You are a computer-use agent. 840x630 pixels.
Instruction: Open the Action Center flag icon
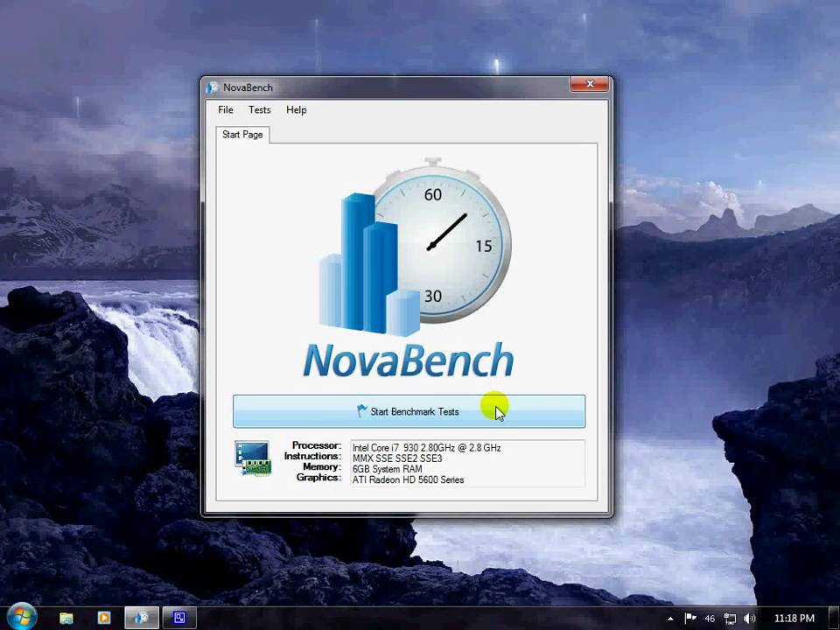[690, 619]
